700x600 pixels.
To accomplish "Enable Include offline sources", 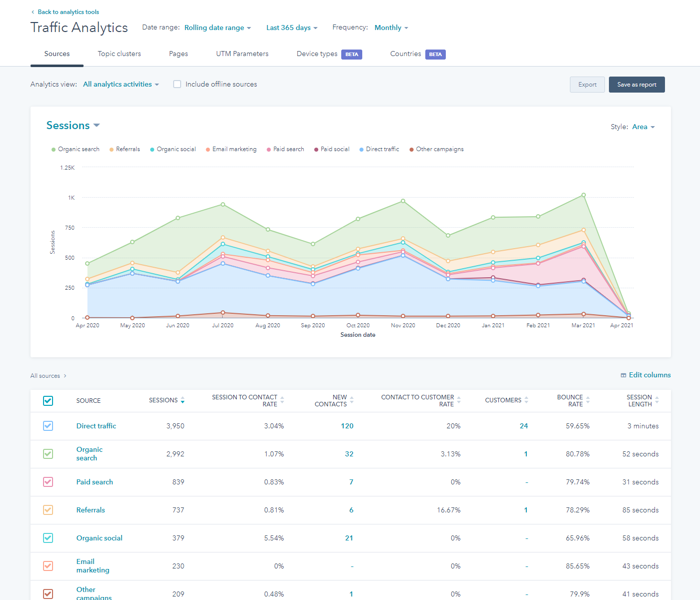I will coord(177,84).
